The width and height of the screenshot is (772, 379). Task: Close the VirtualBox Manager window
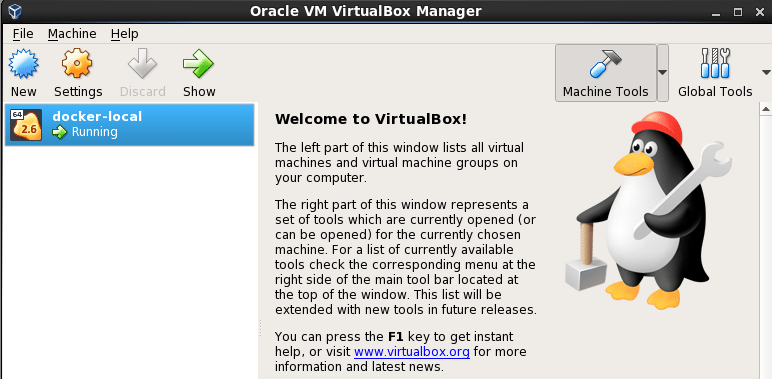pyautogui.click(x=759, y=12)
